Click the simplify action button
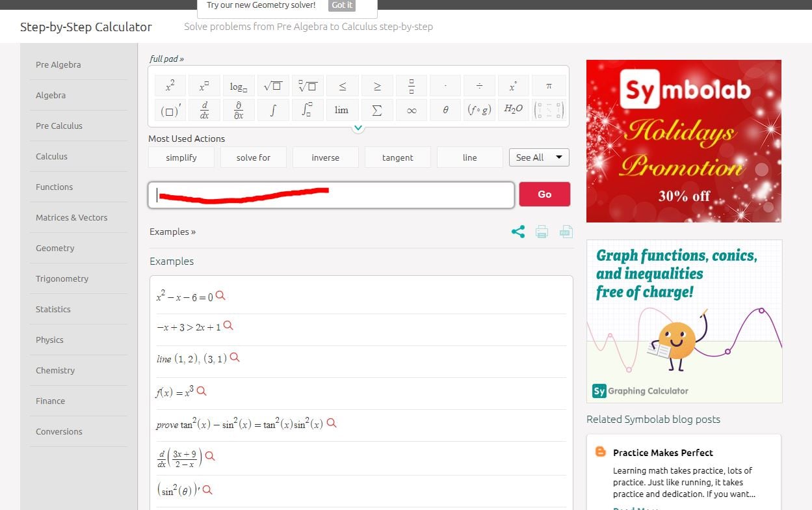 (181, 157)
